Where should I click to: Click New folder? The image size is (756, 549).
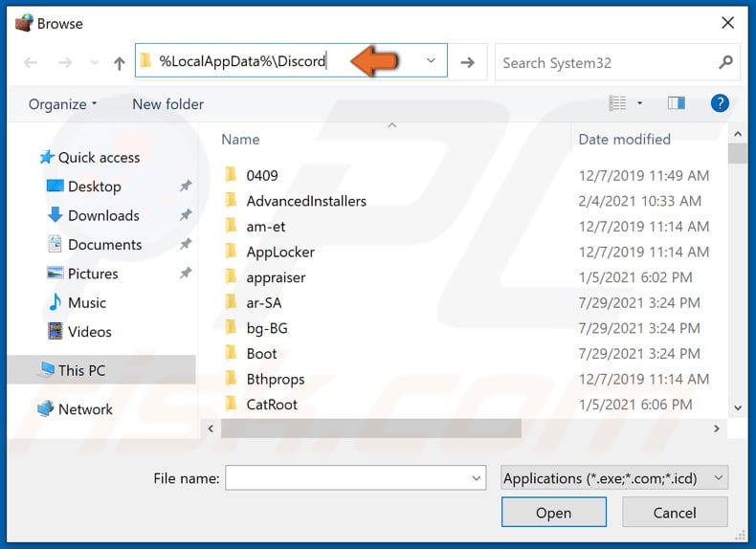(x=167, y=104)
